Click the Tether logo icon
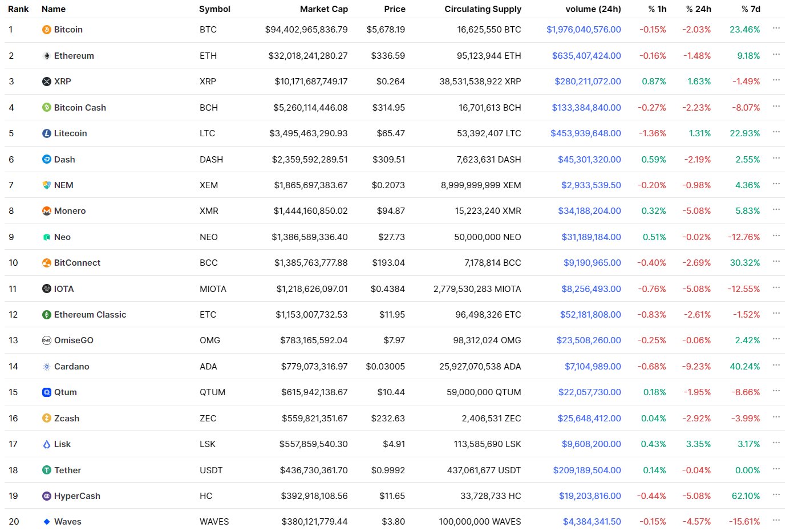Viewport: 790px width, 532px height. (x=47, y=470)
